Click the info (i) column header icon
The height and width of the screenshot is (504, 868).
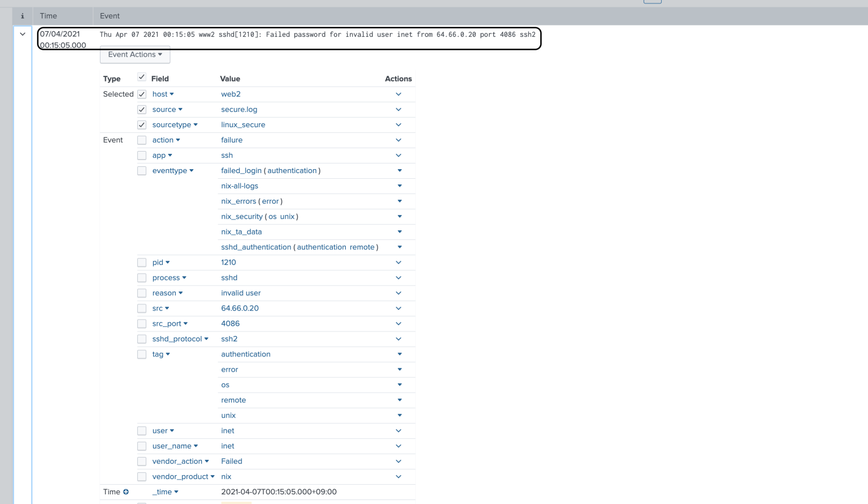[x=22, y=16]
